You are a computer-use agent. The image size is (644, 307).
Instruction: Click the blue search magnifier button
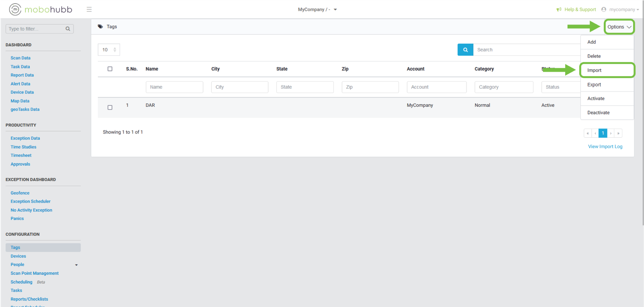(465, 50)
